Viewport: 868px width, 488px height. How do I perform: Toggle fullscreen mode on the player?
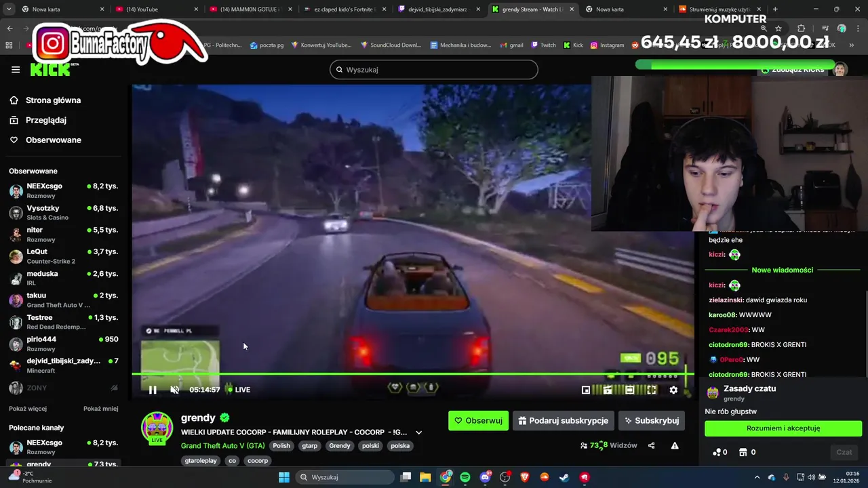click(x=652, y=390)
